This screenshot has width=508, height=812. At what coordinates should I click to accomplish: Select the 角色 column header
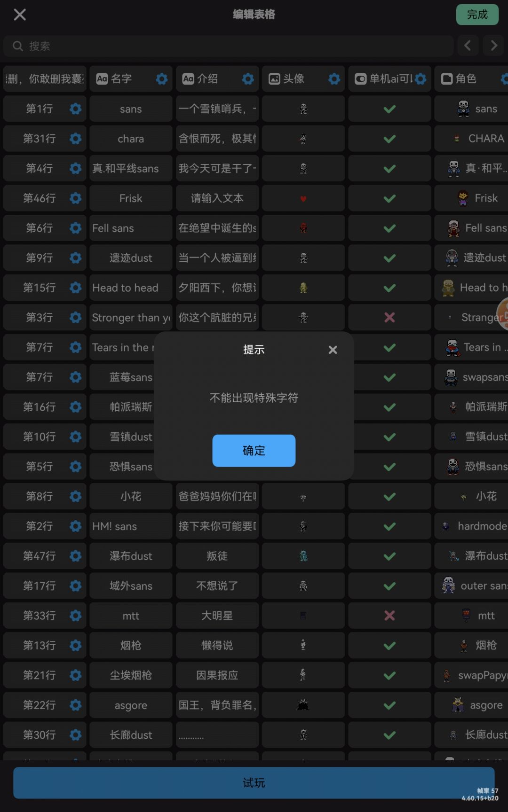click(x=471, y=79)
